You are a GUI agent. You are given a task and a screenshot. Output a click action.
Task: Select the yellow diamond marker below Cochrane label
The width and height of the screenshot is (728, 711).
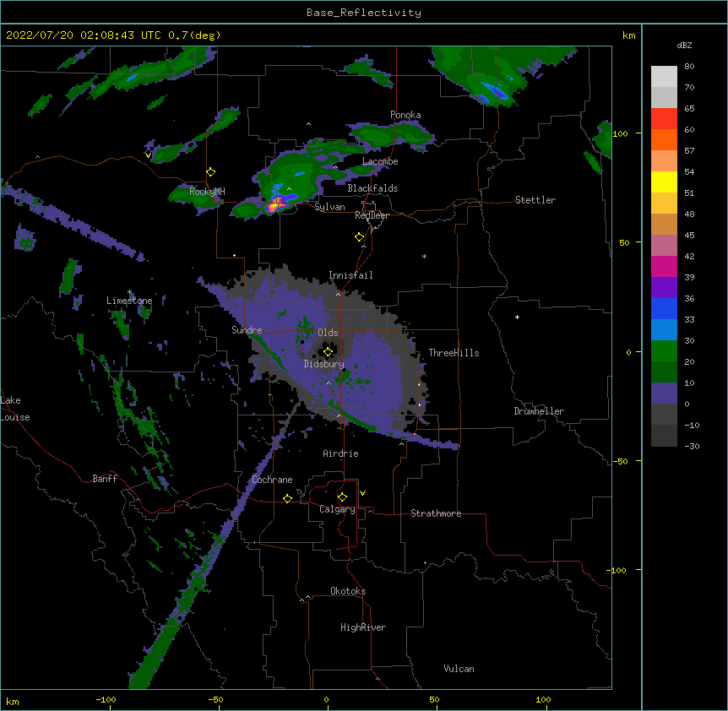point(287,498)
